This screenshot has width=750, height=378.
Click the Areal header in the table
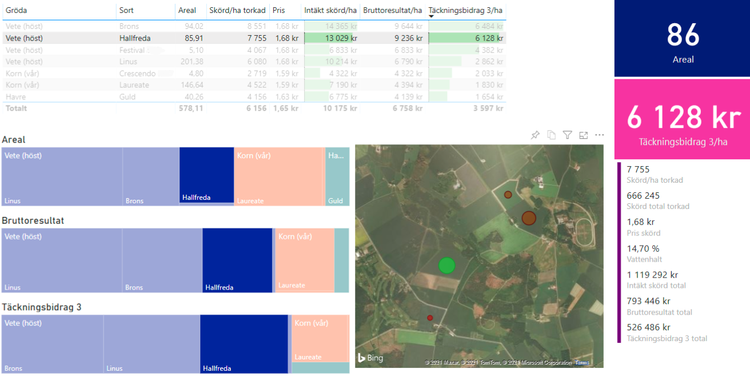click(187, 10)
